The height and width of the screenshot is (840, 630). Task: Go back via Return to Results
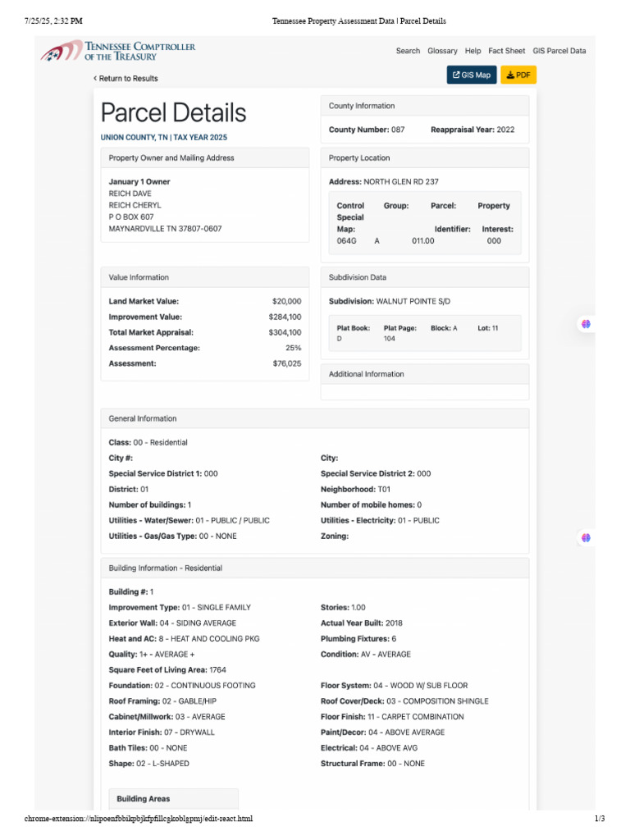(x=126, y=78)
